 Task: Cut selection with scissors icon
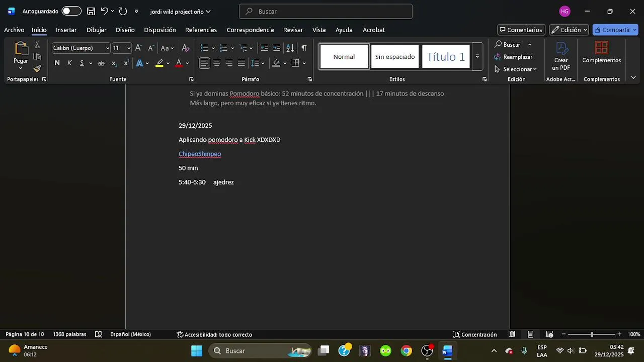tap(37, 45)
